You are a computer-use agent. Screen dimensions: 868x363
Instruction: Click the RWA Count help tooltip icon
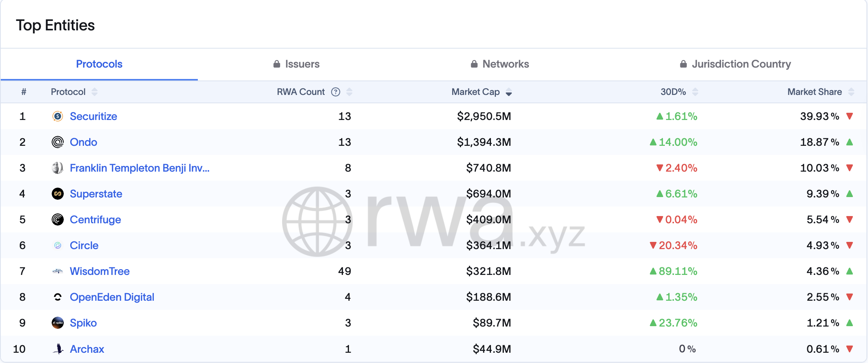point(335,92)
